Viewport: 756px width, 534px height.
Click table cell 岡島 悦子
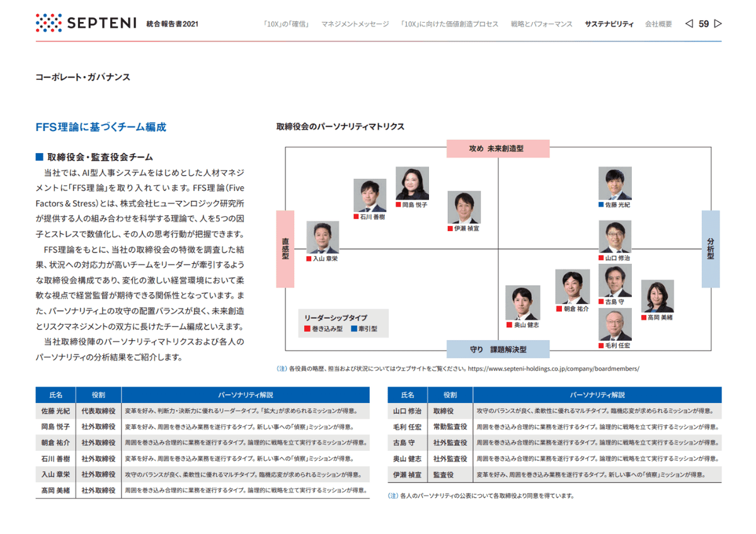coord(55,427)
